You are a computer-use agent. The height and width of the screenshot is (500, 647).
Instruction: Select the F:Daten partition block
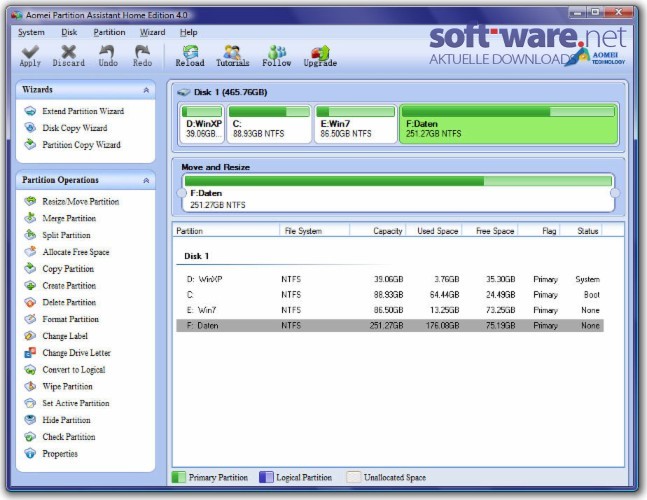(508, 124)
